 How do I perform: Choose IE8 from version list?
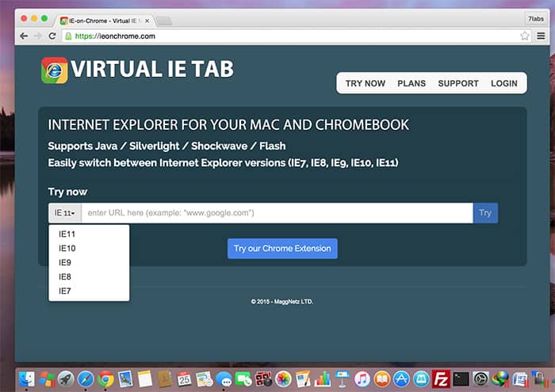click(x=89, y=276)
